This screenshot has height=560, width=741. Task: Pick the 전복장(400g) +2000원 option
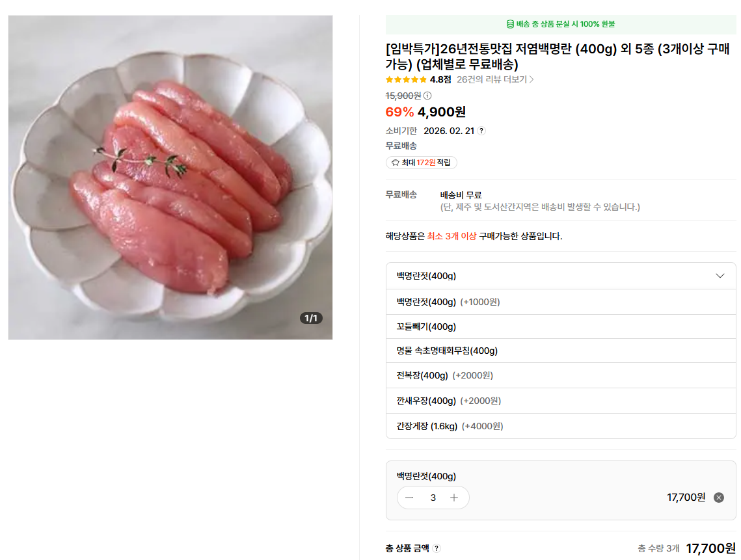(x=445, y=375)
